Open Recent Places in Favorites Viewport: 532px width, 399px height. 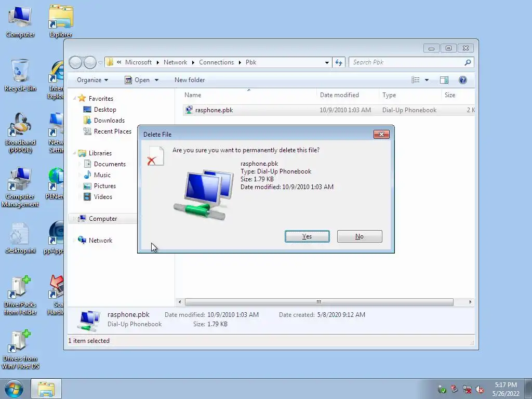click(x=113, y=131)
